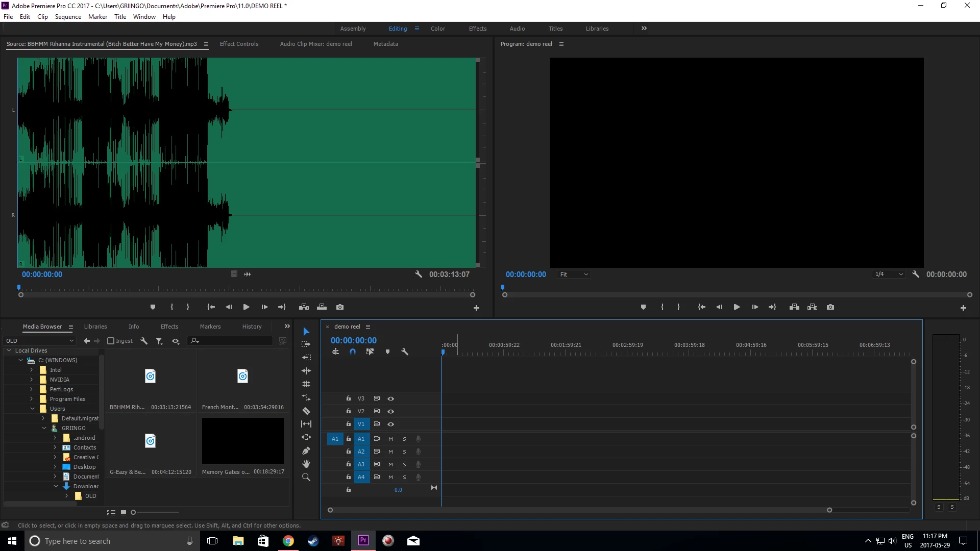Select the Razor tool
This screenshot has height=551, width=980.
point(306,411)
